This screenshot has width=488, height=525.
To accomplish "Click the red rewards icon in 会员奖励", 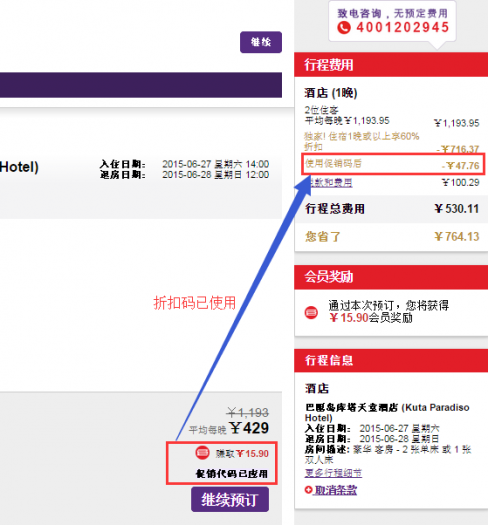I will click(x=311, y=312).
